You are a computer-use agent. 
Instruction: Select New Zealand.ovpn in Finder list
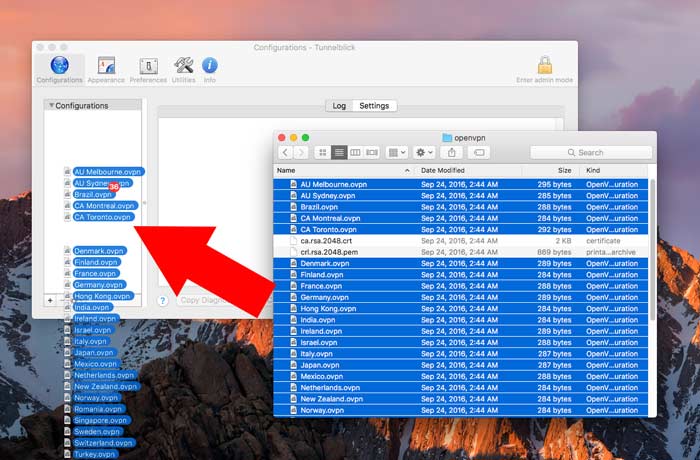click(x=461, y=399)
